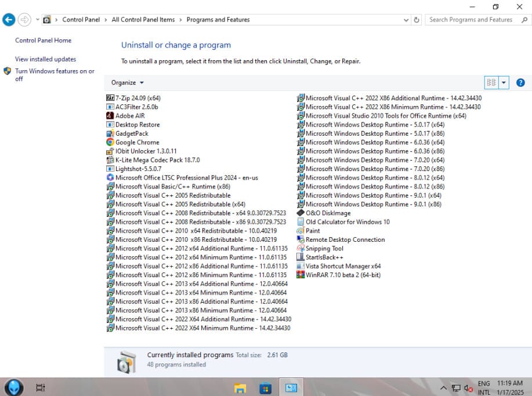The width and height of the screenshot is (532, 396).
Task: Click the search magnifier icon
Action: 524,20
